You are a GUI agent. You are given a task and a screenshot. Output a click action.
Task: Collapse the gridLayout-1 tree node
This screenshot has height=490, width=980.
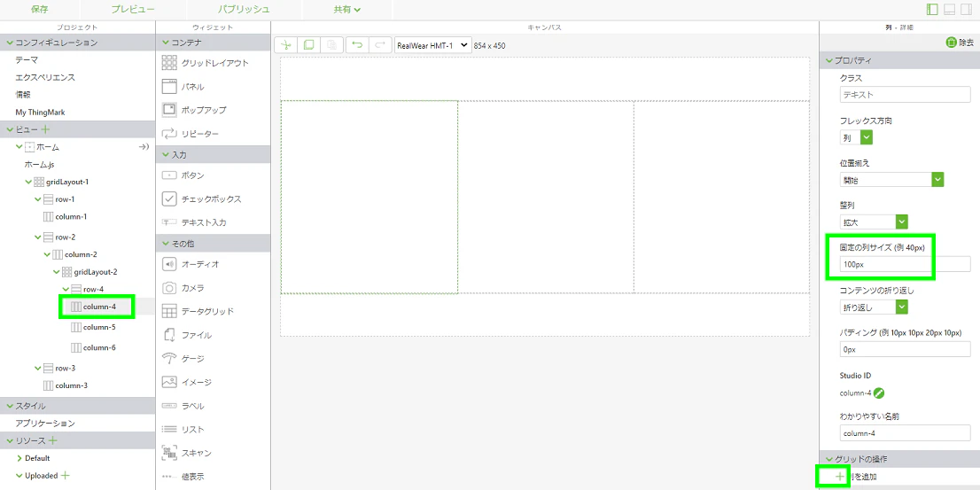pos(28,182)
